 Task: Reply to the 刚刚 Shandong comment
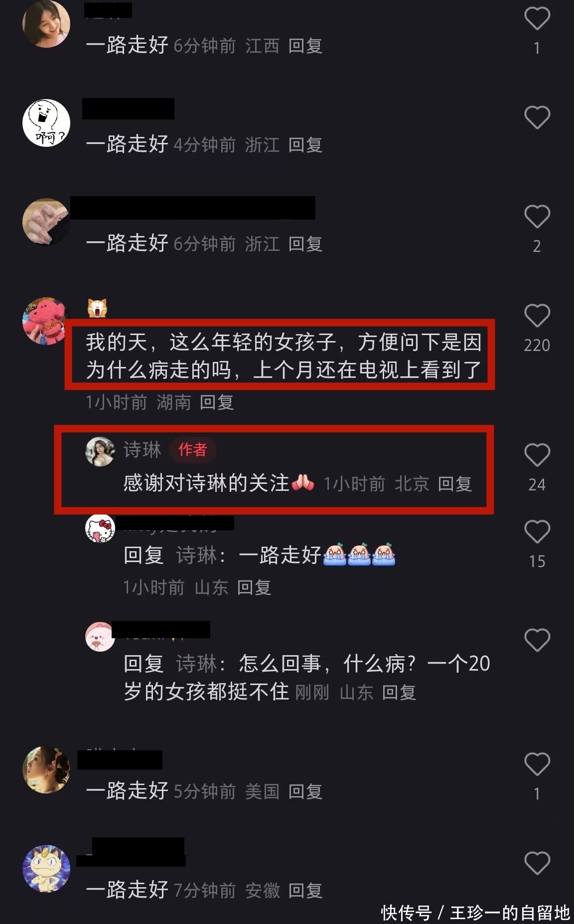(x=399, y=693)
